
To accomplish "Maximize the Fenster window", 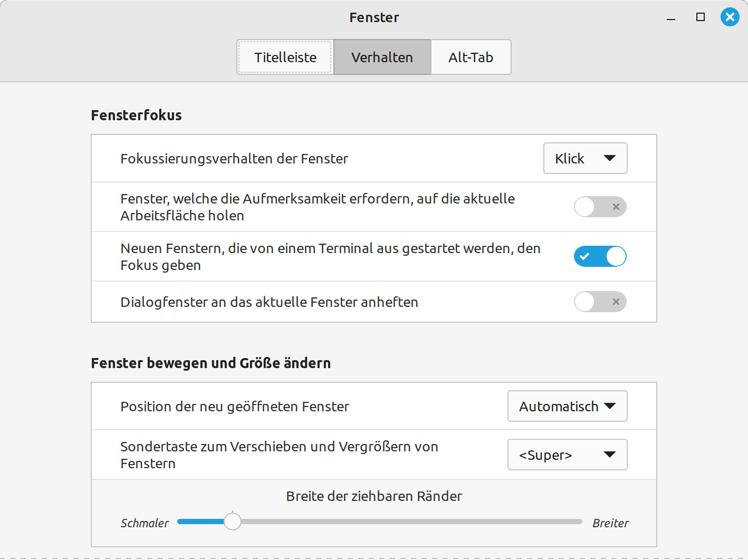I will [701, 17].
